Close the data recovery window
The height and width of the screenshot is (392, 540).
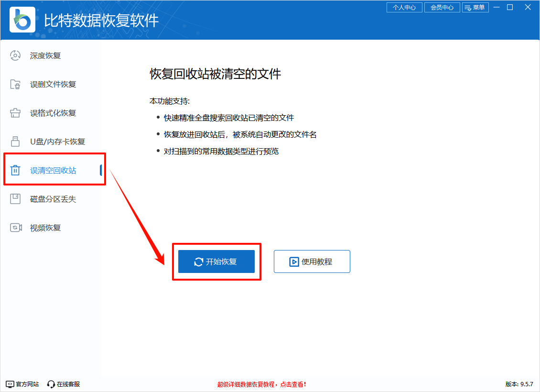(528, 7)
